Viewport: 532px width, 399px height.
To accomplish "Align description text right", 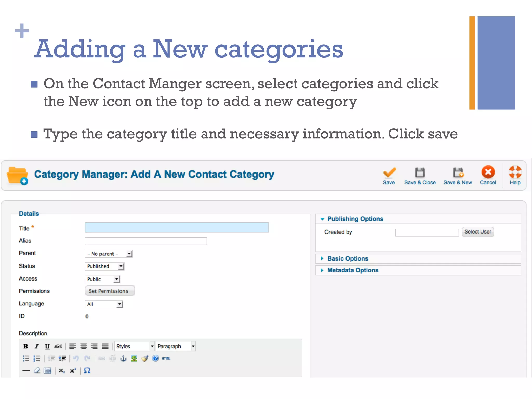I will 94,346.
